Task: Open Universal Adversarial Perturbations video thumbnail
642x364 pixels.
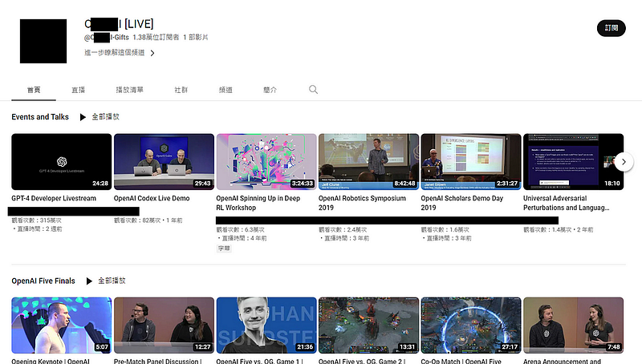Action: tap(573, 161)
